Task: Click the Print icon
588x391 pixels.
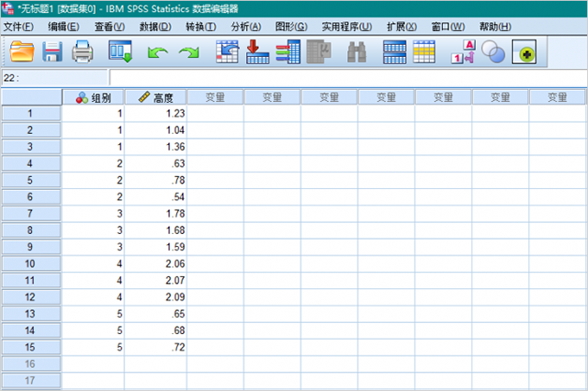Action: 82,51
